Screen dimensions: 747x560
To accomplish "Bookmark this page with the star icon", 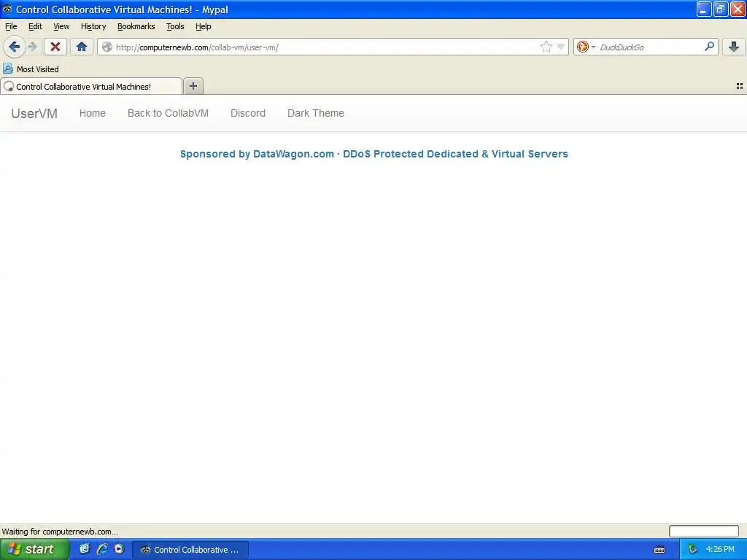I will point(546,47).
